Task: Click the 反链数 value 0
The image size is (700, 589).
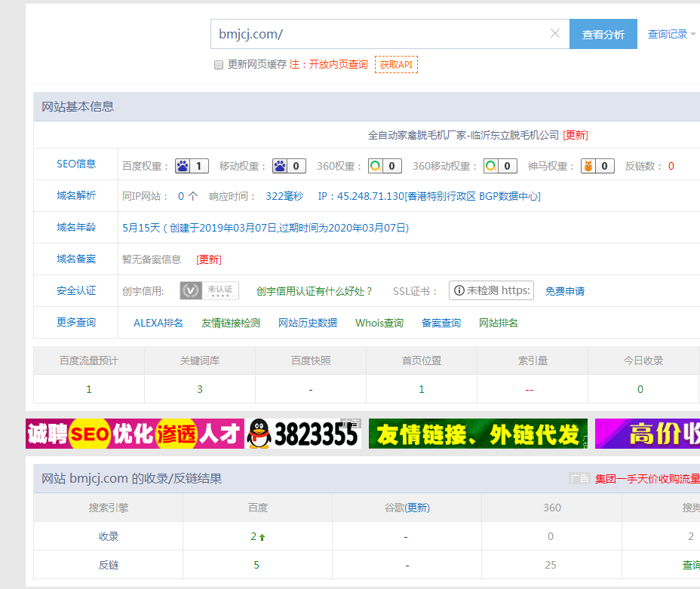Action: [x=671, y=167]
